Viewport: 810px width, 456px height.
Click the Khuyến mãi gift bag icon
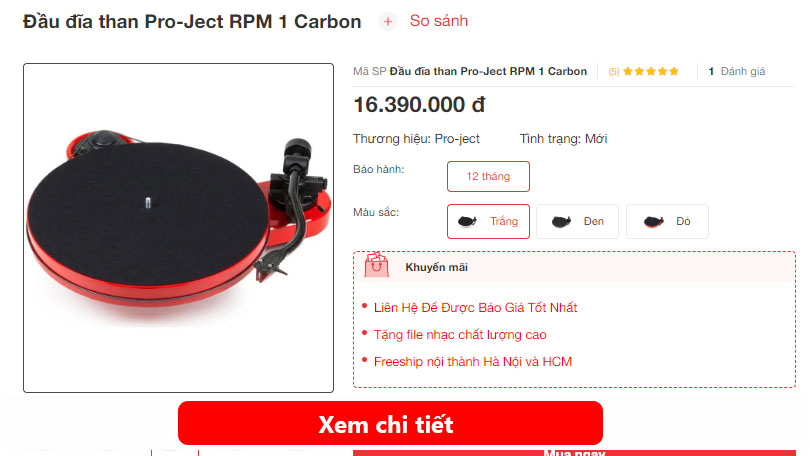pos(377,265)
